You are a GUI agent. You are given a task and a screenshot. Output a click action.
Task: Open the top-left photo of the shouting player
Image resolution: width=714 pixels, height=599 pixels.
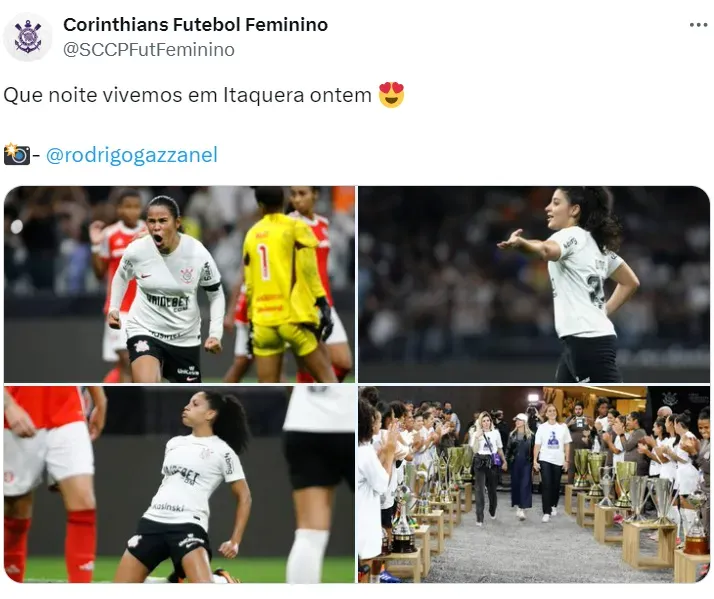179,284
